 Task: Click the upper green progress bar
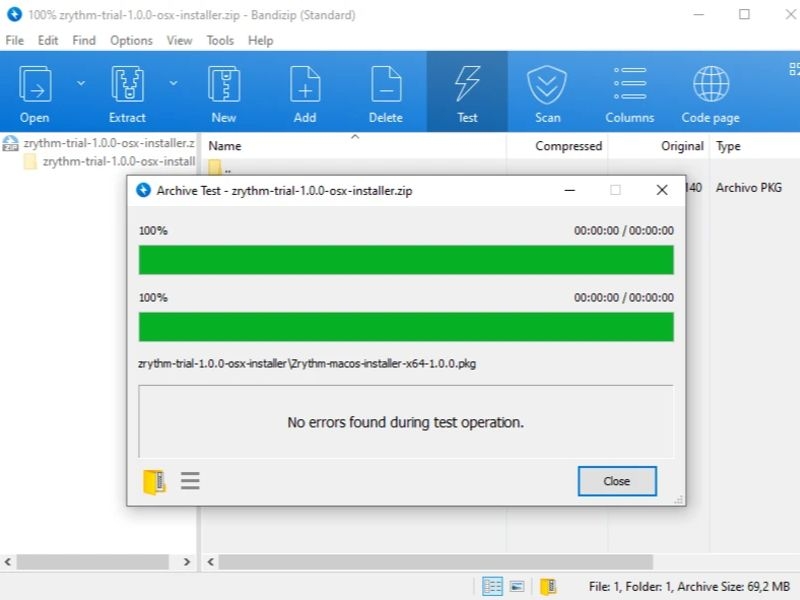[x=406, y=260]
